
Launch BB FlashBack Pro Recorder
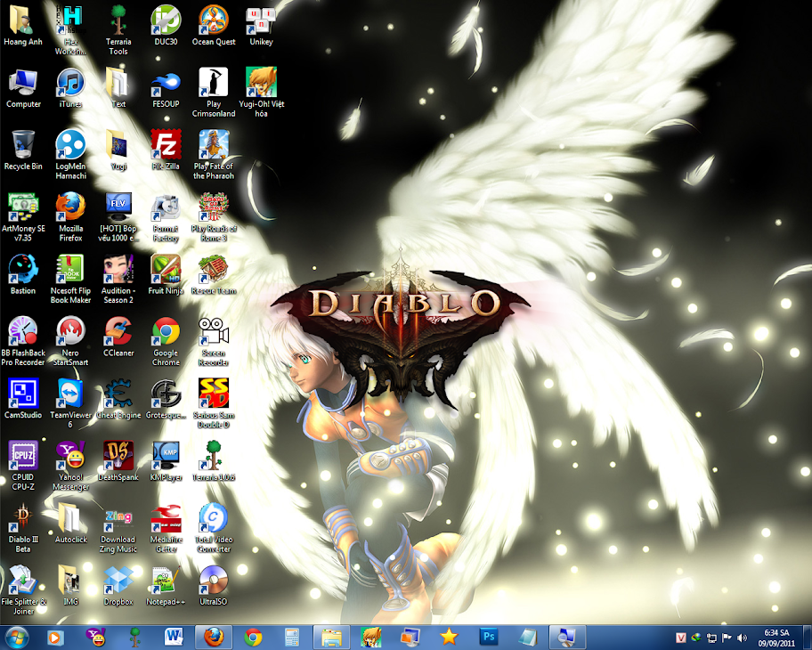[23, 341]
